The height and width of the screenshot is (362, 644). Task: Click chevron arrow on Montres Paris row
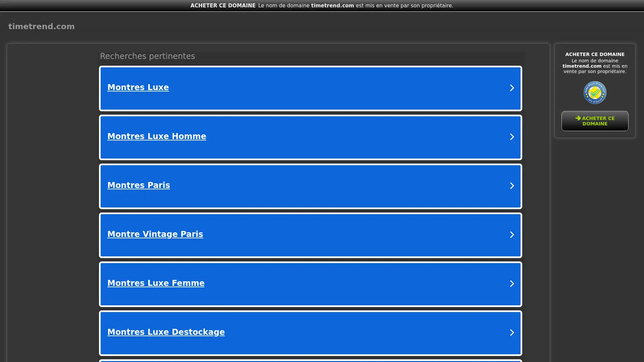point(512,186)
